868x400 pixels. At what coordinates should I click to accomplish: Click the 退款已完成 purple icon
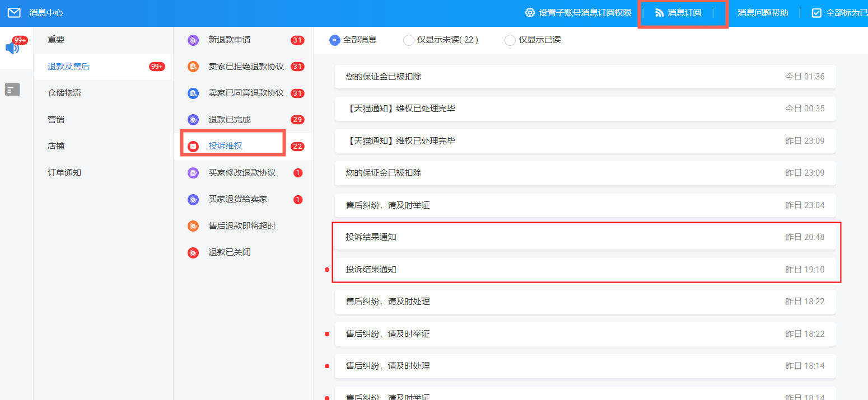coord(193,120)
